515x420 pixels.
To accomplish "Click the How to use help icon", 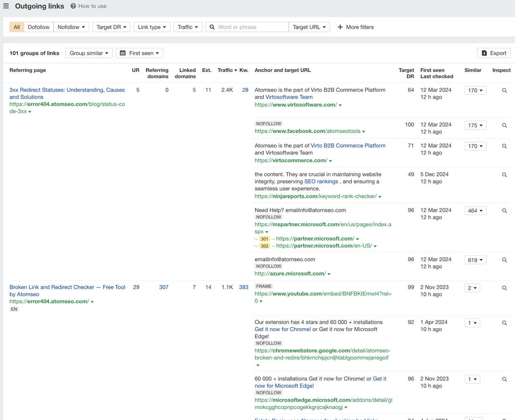I will tap(73, 6).
